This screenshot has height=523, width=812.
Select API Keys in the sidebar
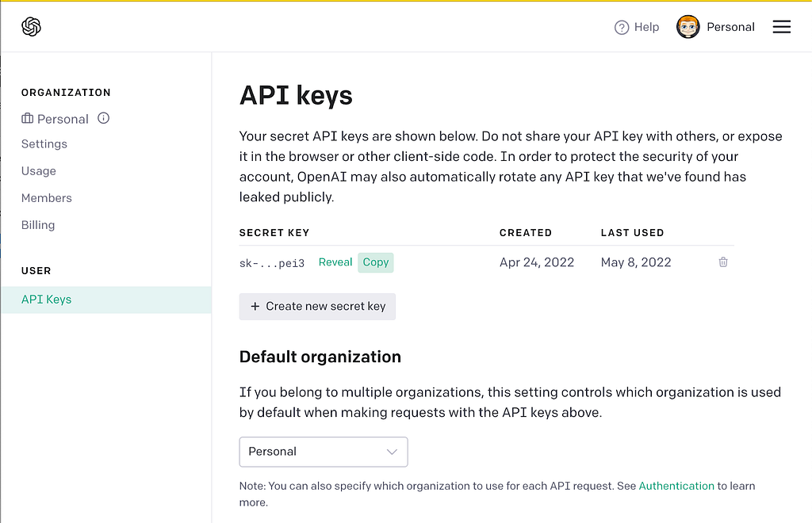coord(106,300)
